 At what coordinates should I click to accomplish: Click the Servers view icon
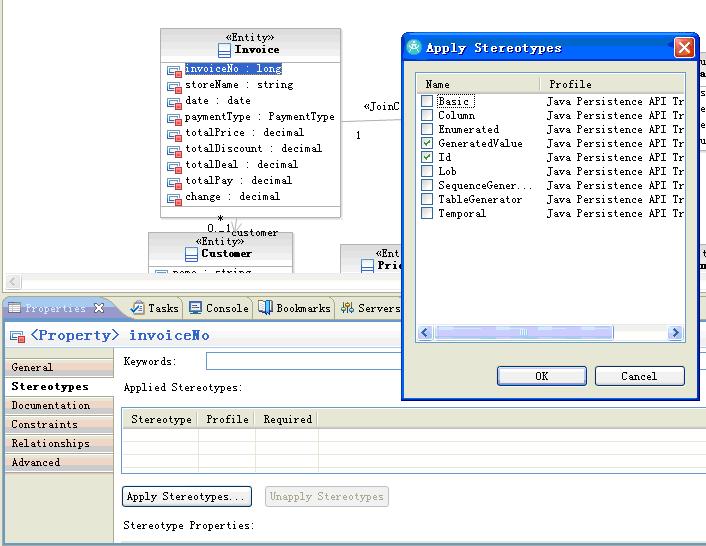pos(348,308)
